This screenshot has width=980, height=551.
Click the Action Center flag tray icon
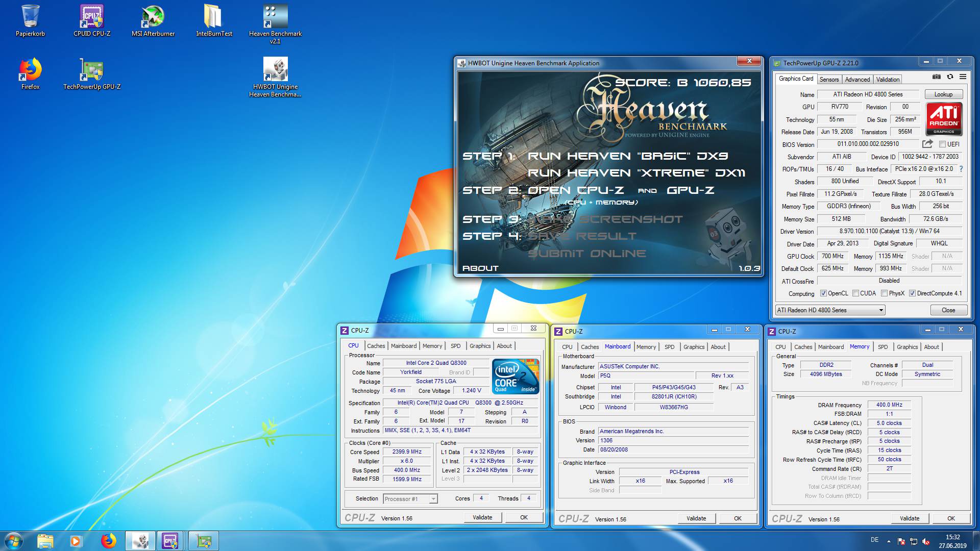[x=901, y=541]
